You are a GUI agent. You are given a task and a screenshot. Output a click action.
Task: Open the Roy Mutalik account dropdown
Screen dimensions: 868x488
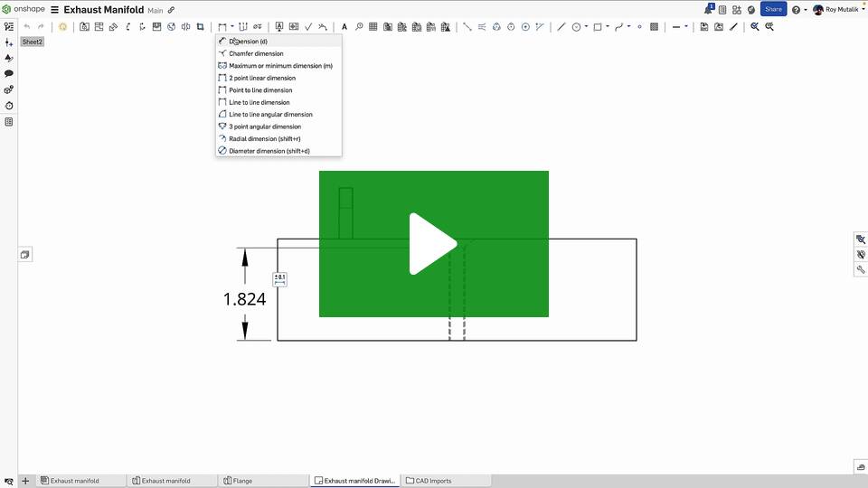838,10
